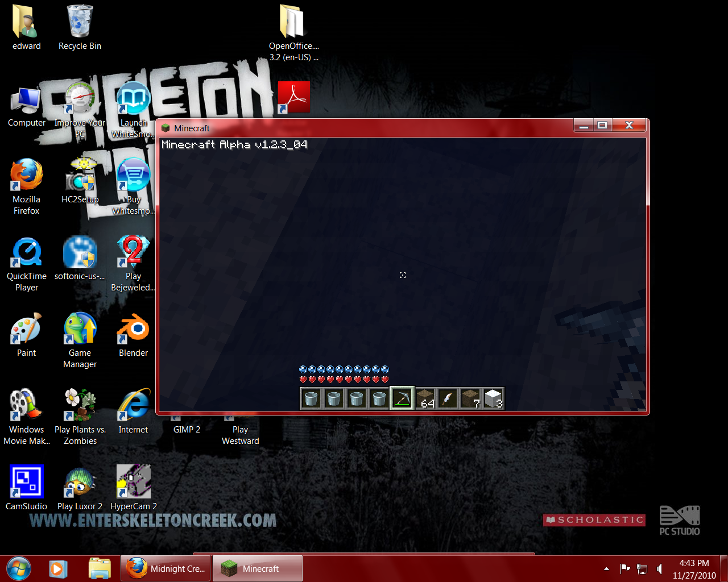The height and width of the screenshot is (582, 728).
Task: Select the Launch WhiteSmoke shortcut
Action: click(x=133, y=110)
